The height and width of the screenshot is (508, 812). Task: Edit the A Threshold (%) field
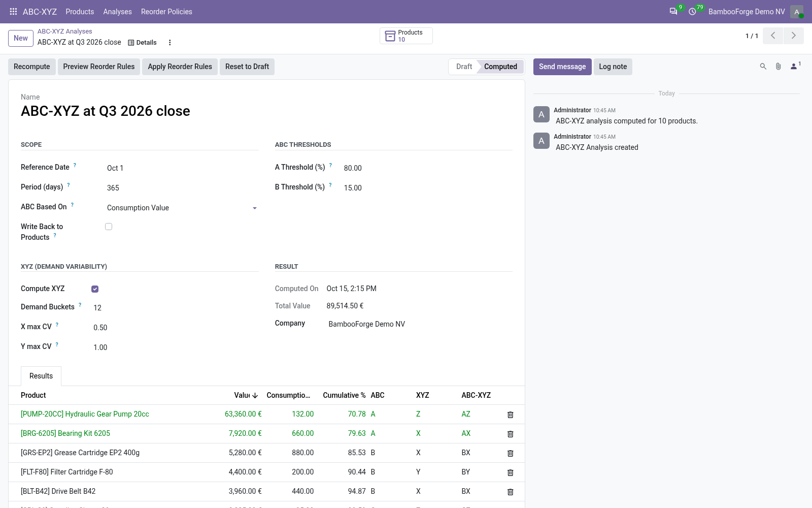[428, 168]
